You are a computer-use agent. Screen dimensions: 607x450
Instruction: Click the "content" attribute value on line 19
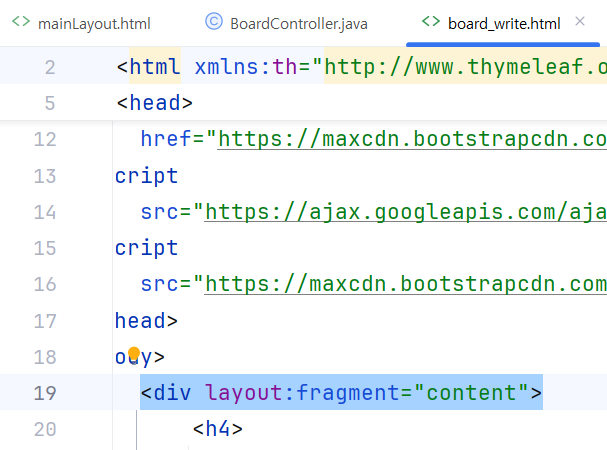pyautogui.click(x=471, y=392)
